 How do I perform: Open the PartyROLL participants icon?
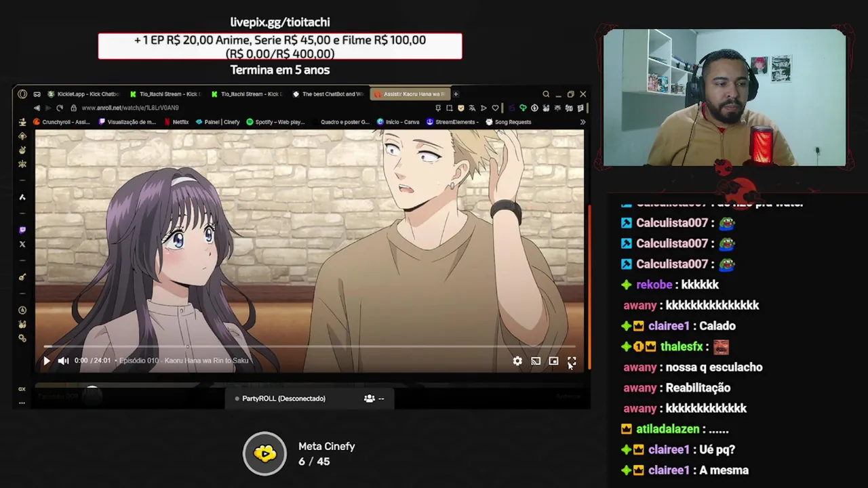(370, 399)
